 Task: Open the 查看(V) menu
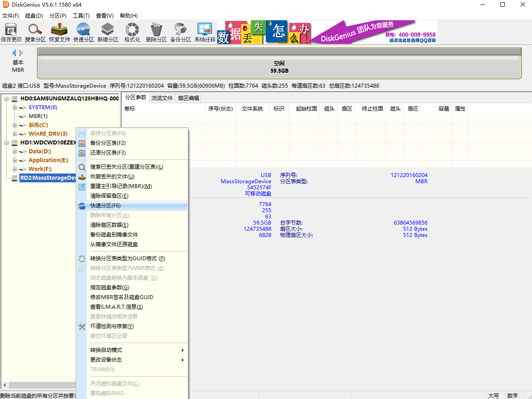(104, 16)
